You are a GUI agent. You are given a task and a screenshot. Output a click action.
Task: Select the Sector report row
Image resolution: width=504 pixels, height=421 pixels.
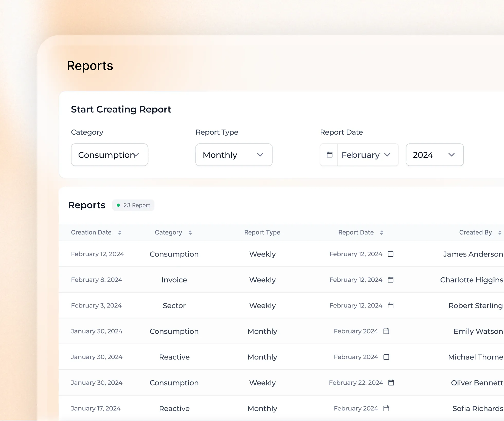tap(174, 305)
